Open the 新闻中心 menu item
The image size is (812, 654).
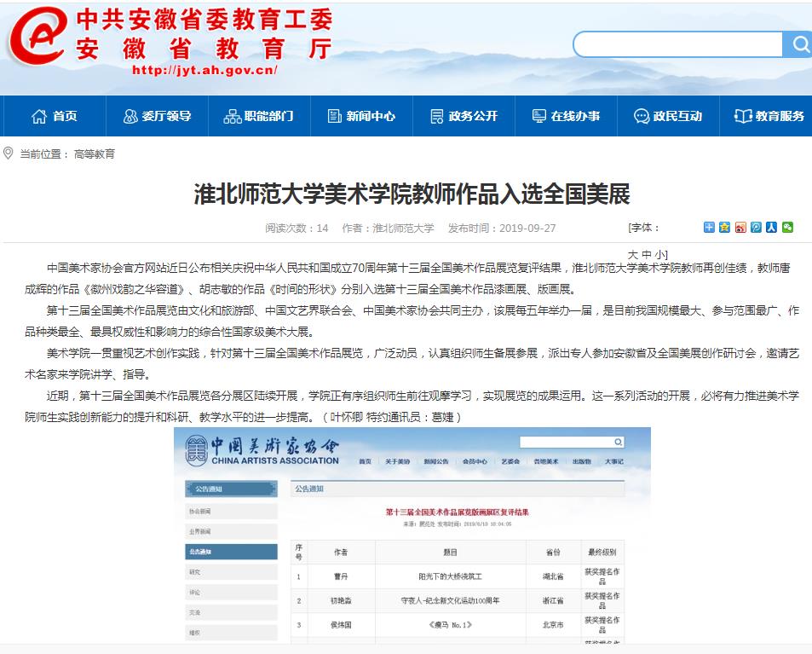[361, 116]
